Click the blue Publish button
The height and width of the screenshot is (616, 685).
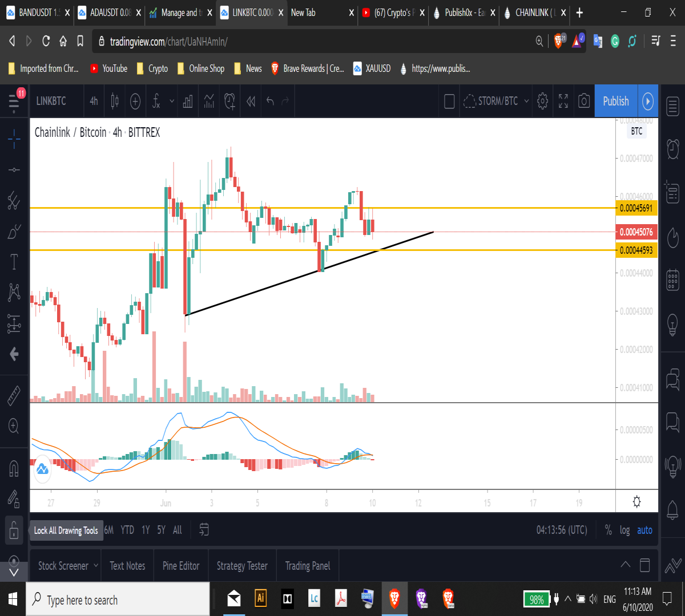point(616,101)
